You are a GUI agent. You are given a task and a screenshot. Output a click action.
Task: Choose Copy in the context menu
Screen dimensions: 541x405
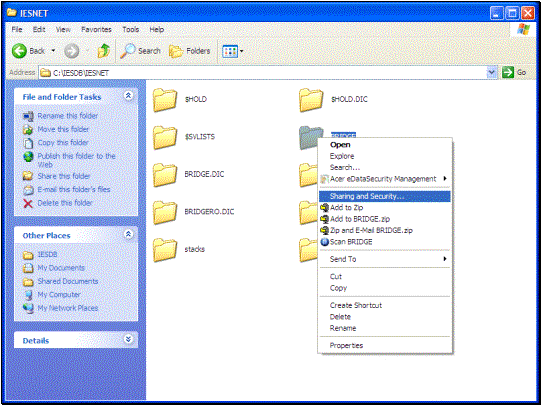385,288
